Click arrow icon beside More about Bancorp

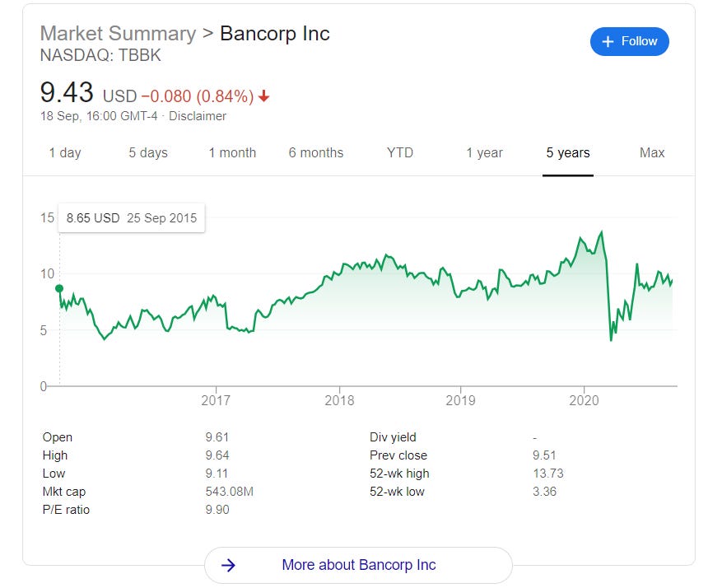[x=229, y=565]
